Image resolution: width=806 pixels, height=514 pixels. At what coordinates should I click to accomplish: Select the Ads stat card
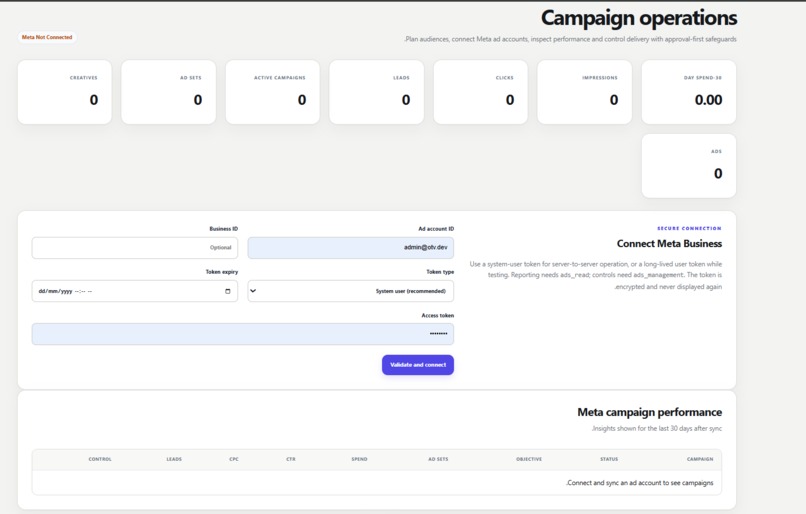689,166
